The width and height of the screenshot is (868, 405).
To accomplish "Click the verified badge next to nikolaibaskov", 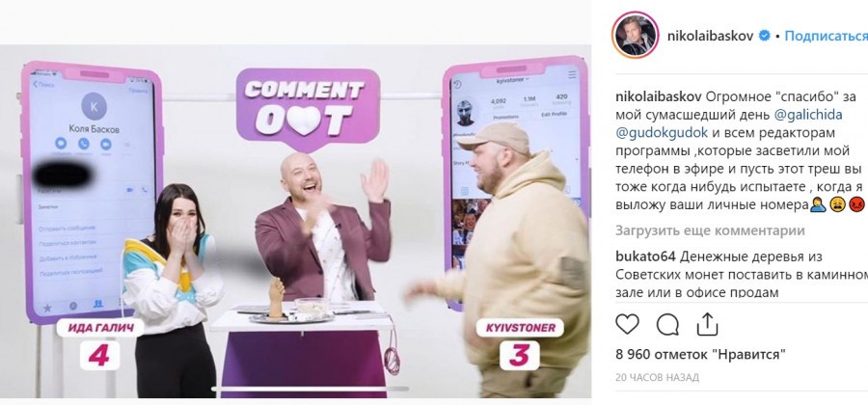I will 765,36.
